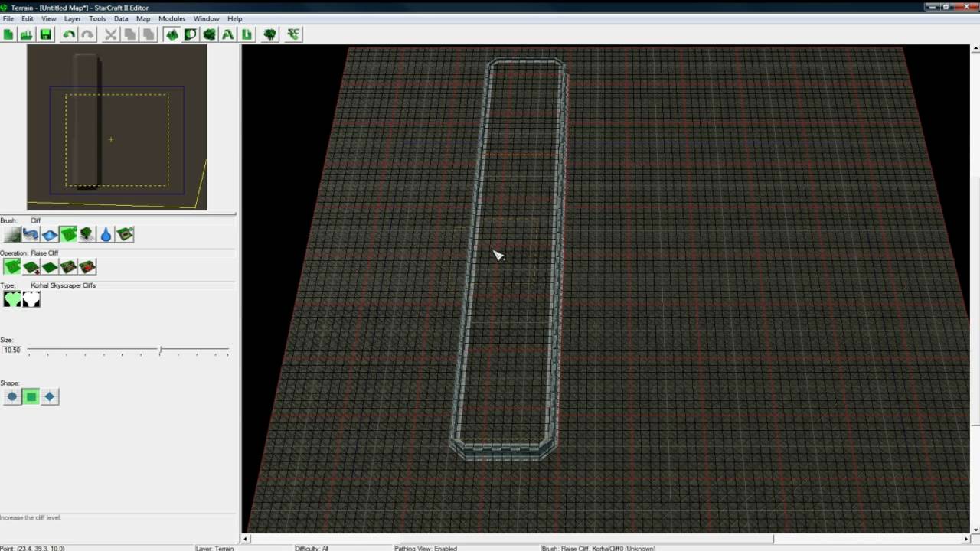Viewport: 980px width, 551px height.
Task: Select the Height brush
Action: click(12, 234)
